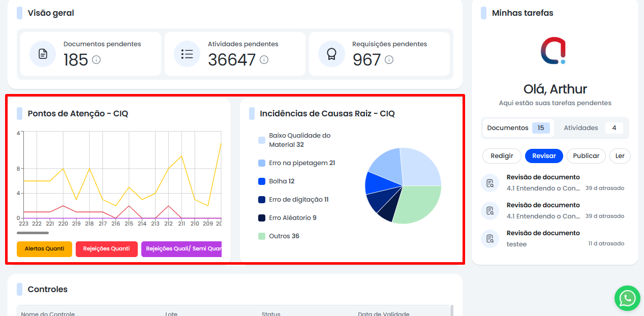Switch to the Atividades tab

point(590,128)
